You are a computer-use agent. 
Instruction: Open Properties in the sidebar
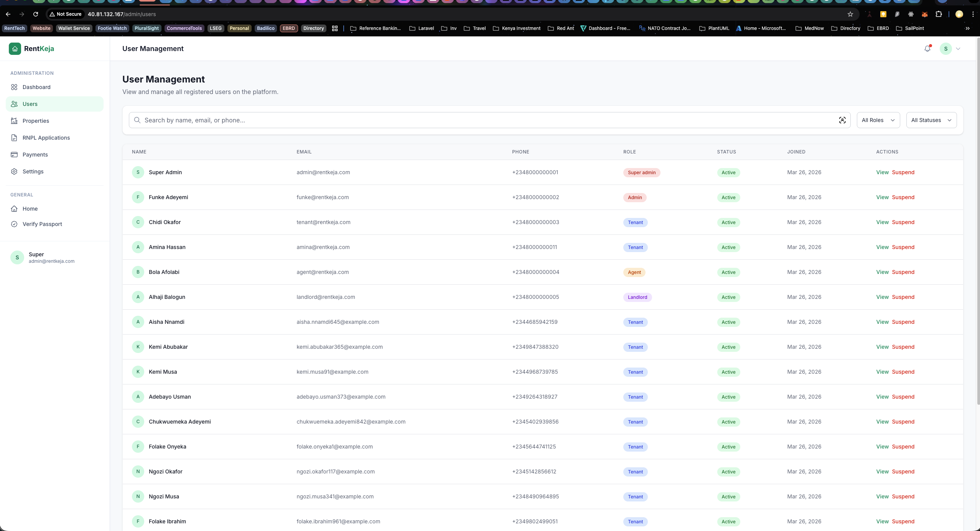(36, 121)
